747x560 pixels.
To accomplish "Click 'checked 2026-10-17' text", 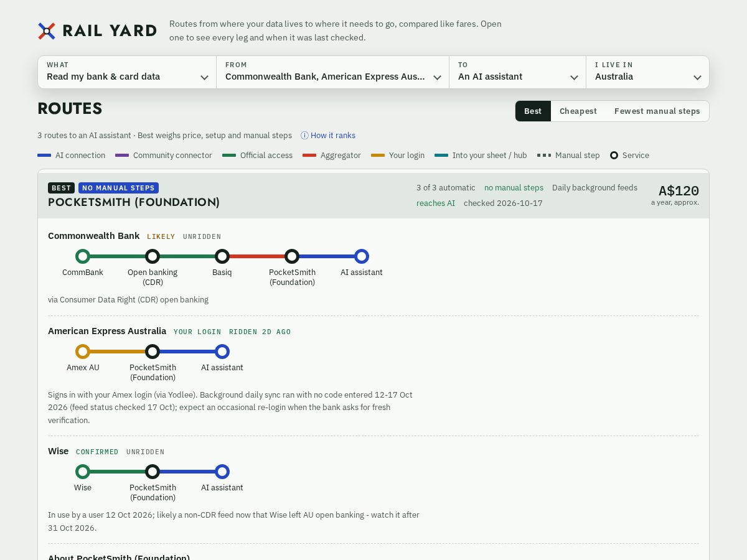I will coord(503,203).
